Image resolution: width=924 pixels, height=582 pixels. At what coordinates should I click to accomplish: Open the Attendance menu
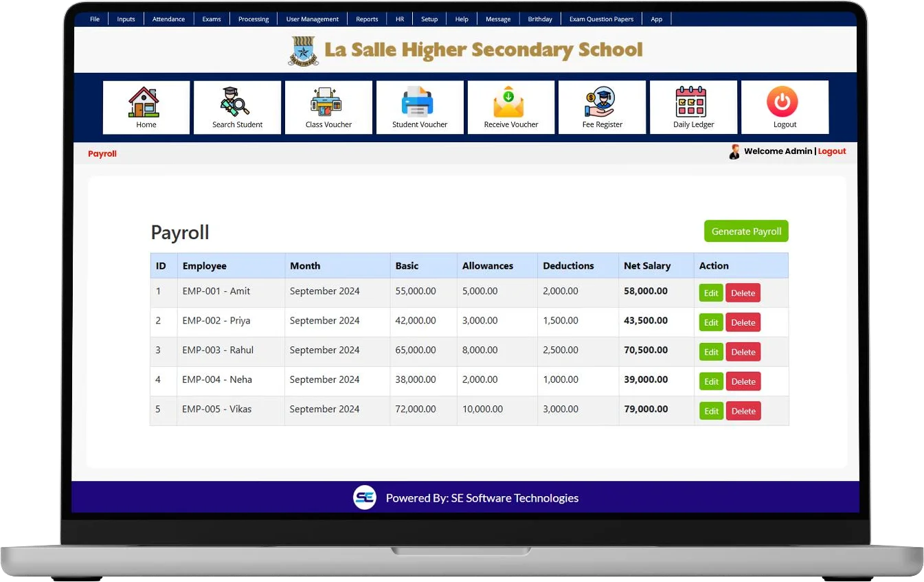pos(168,19)
